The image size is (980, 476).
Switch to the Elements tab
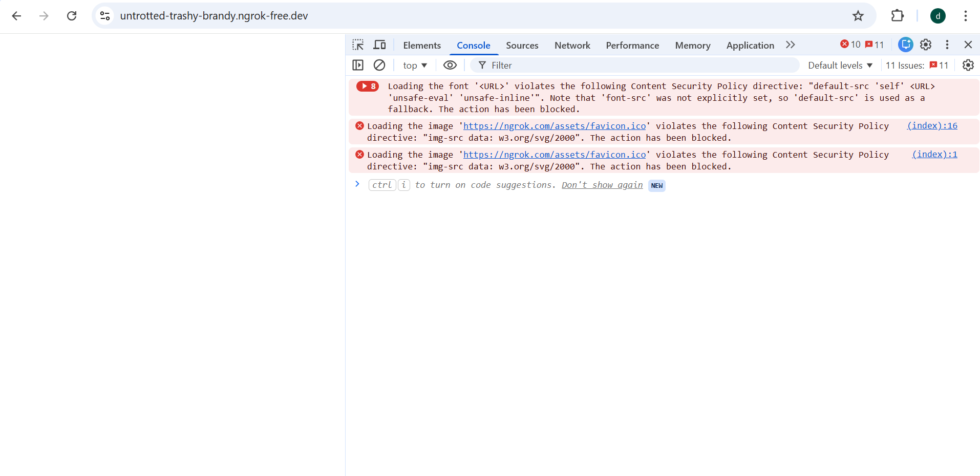(x=422, y=45)
